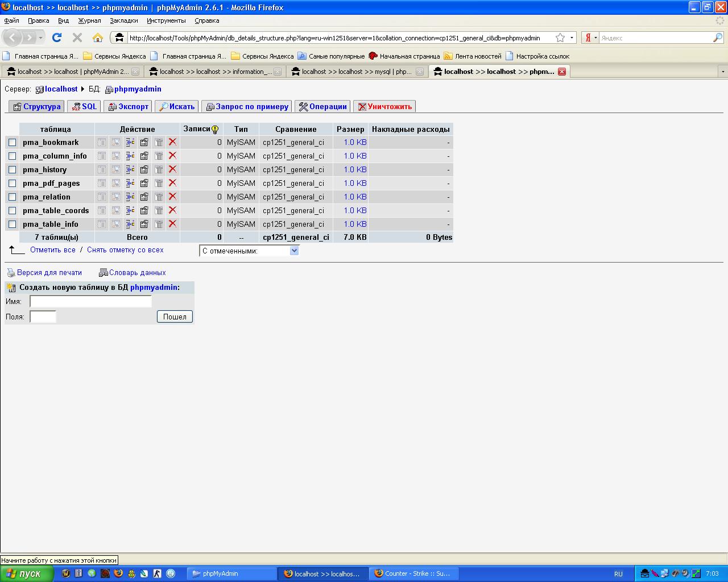The height and width of the screenshot is (582, 728).
Task: Click the Insert icon for pma_pdf_pages
Action: click(x=130, y=183)
